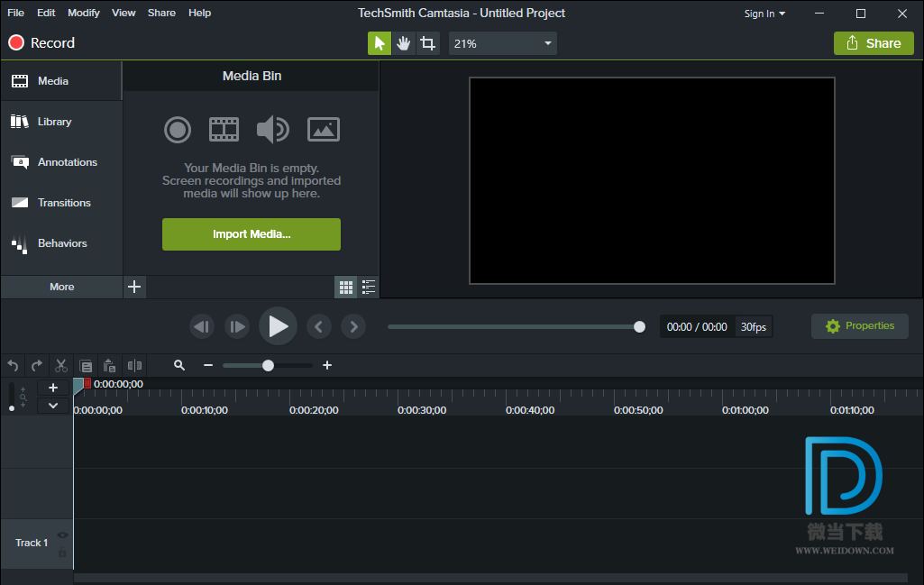Open the Help menu
This screenshot has height=585, width=924.
[200, 13]
